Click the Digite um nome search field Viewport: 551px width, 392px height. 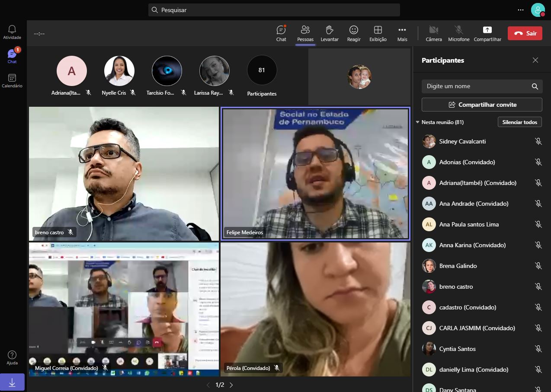tap(476, 86)
